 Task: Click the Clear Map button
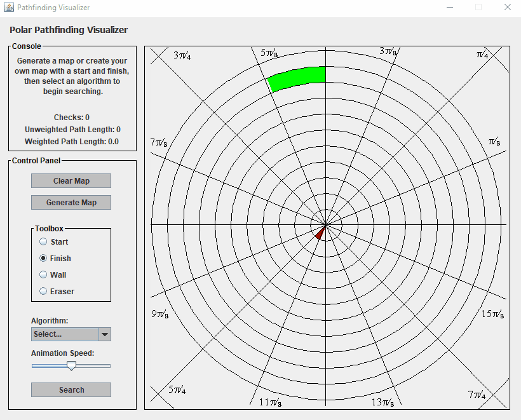pyautogui.click(x=71, y=180)
